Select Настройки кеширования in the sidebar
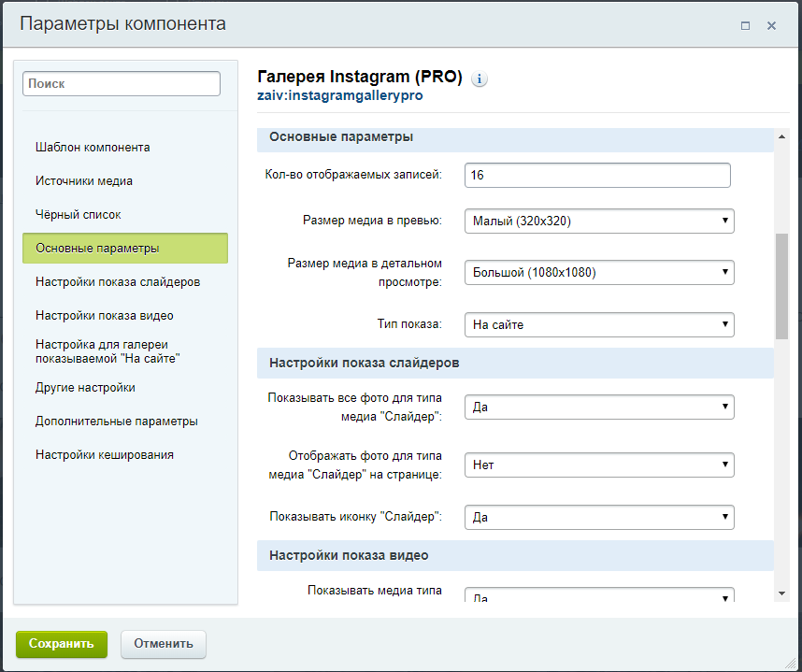 tap(105, 455)
